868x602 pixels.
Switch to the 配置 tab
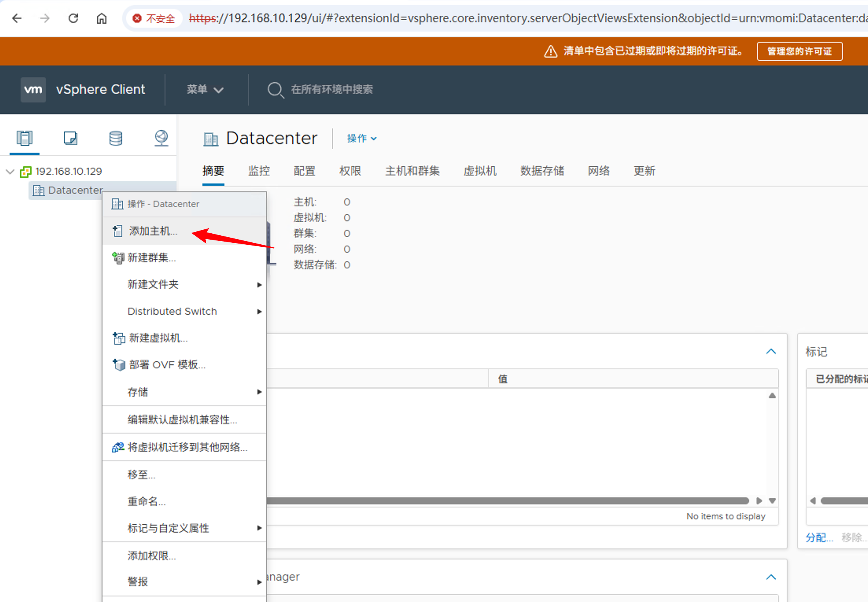click(305, 171)
